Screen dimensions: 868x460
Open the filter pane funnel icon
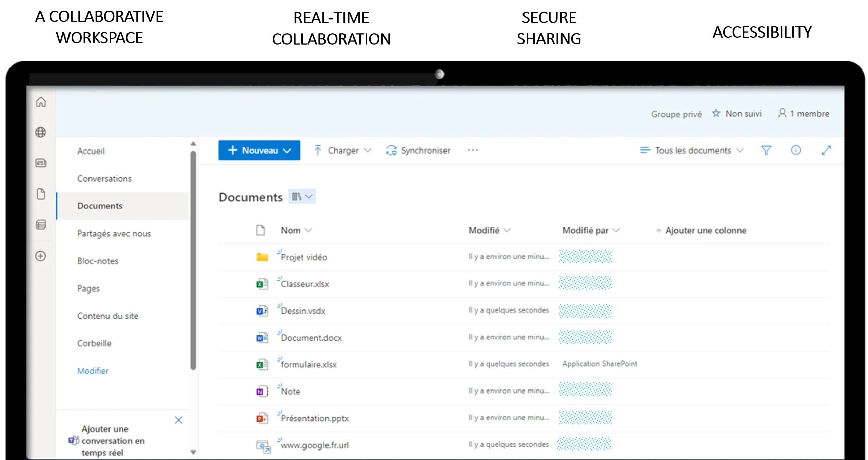point(766,150)
